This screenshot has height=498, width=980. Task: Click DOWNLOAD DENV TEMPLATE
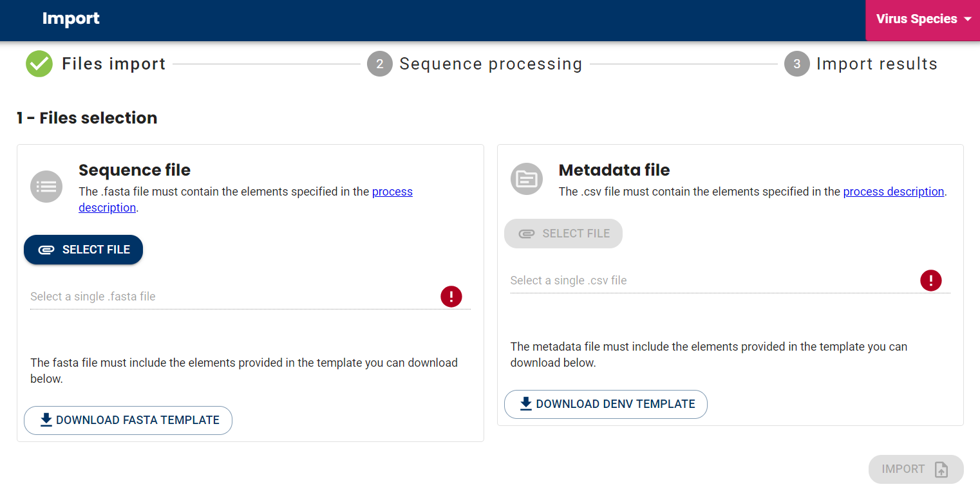(605, 404)
